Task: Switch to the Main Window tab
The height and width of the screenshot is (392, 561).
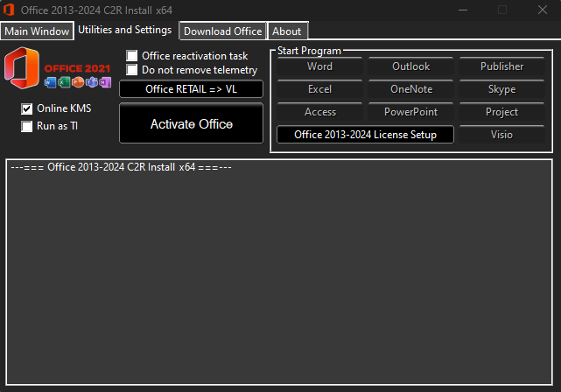Action: click(x=37, y=31)
